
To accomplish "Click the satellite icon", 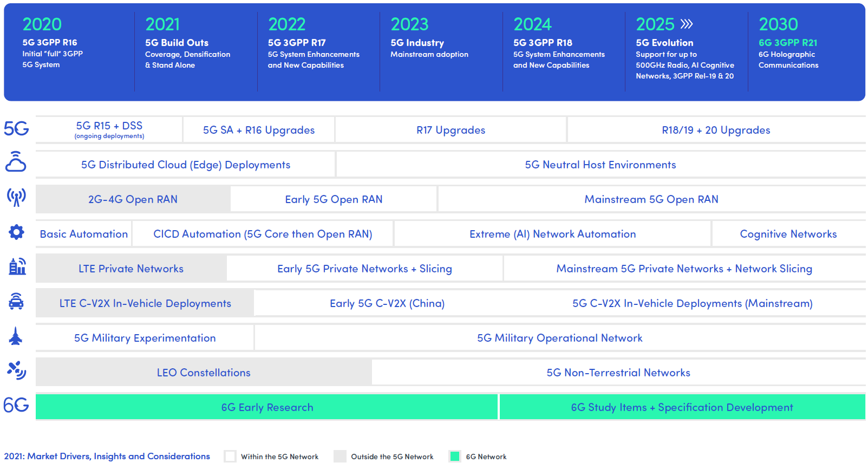I will pos(16,370).
